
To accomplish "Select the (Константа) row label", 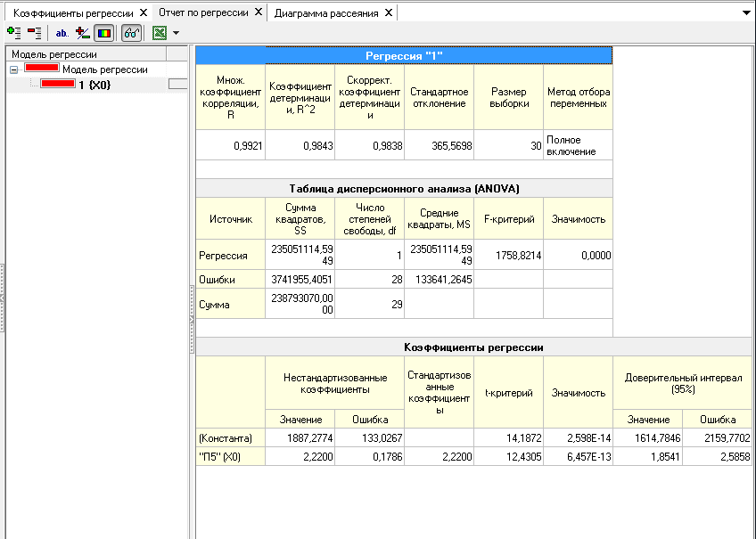I will [231, 437].
